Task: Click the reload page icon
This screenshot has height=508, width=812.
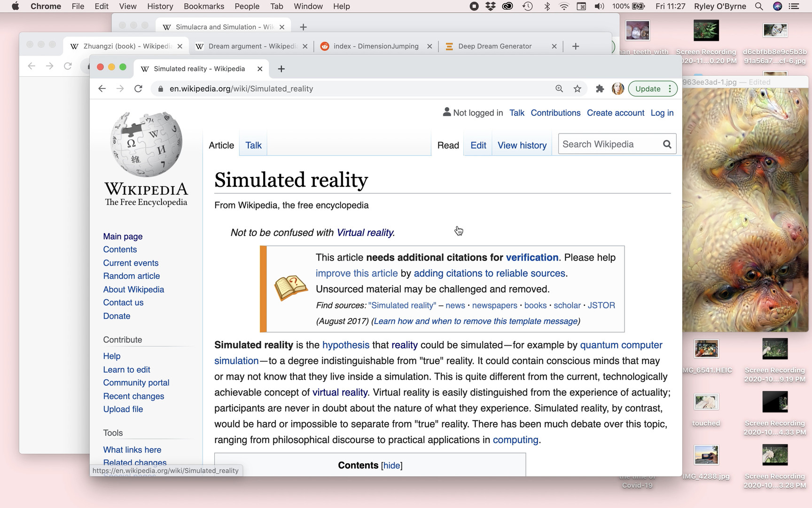Action: tap(138, 89)
